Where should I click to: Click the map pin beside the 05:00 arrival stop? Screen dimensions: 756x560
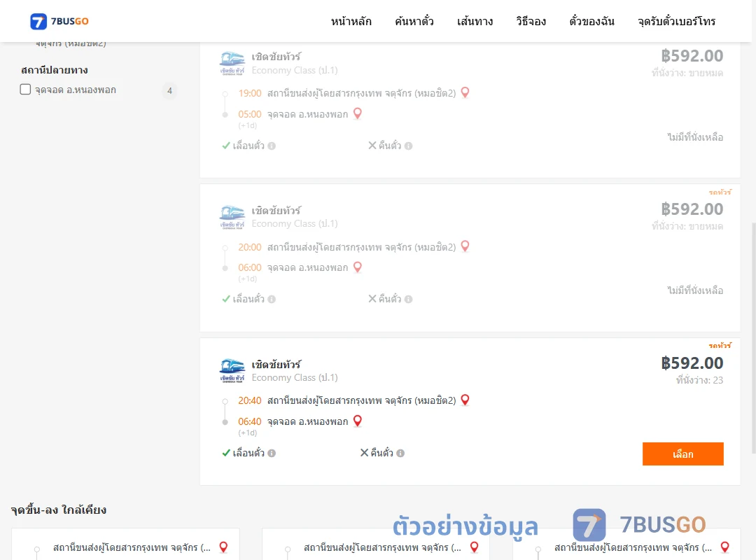click(358, 114)
